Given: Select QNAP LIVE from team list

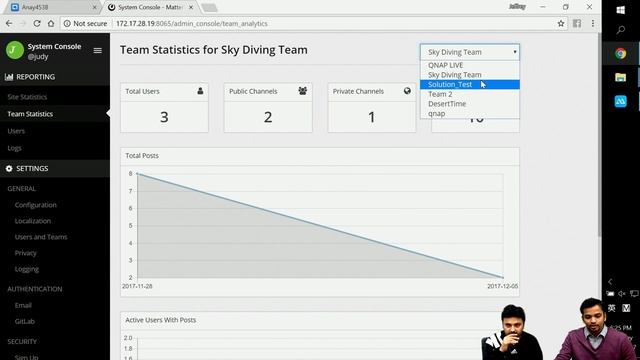Looking at the screenshot, I should click(x=470, y=65).
